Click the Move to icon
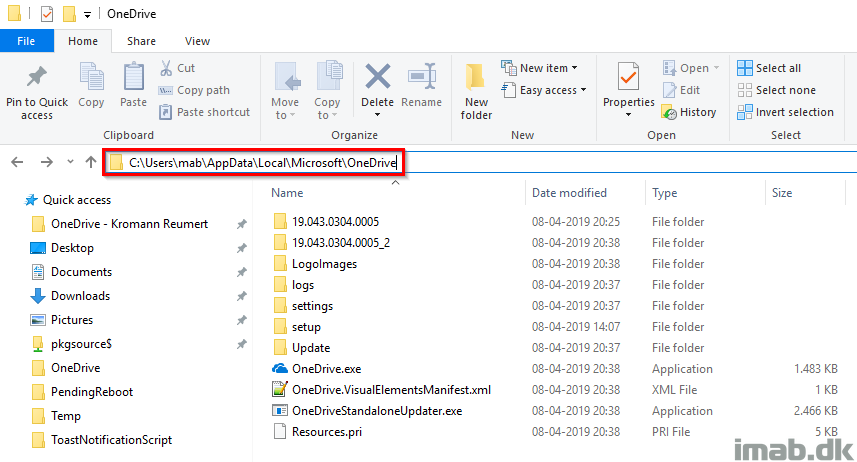The height and width of the screenshot is (462, 857). click(285, 76)
